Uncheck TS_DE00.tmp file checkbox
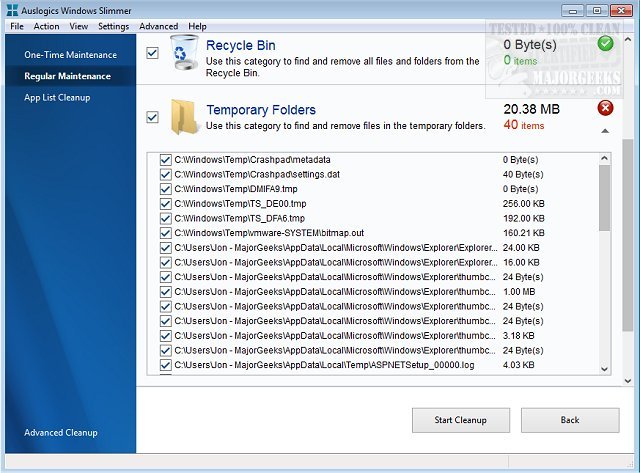 (x=165, y=204)
